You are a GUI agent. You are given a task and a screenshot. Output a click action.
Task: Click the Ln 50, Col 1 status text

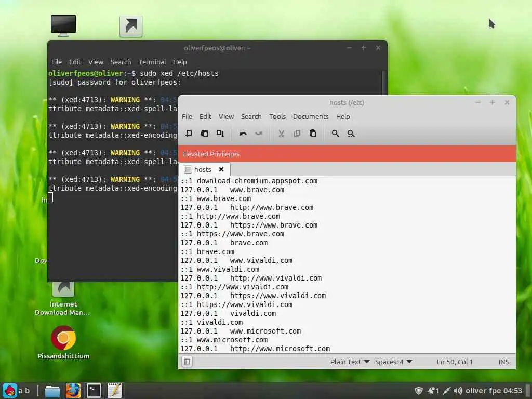point(455,362)
